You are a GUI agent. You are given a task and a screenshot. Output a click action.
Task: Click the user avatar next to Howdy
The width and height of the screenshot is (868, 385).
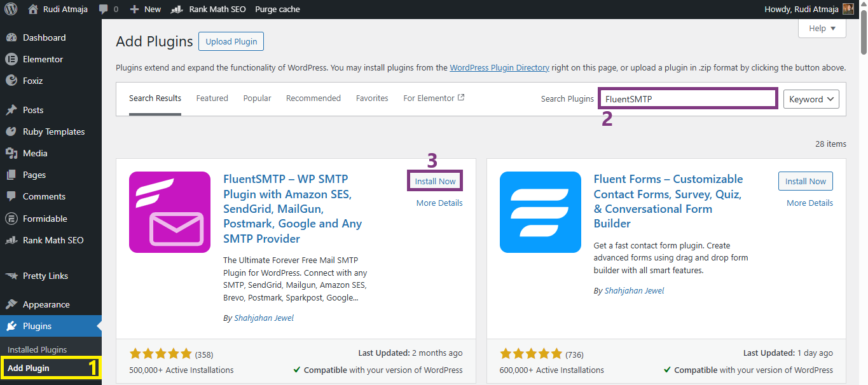(x=848, y=9)
